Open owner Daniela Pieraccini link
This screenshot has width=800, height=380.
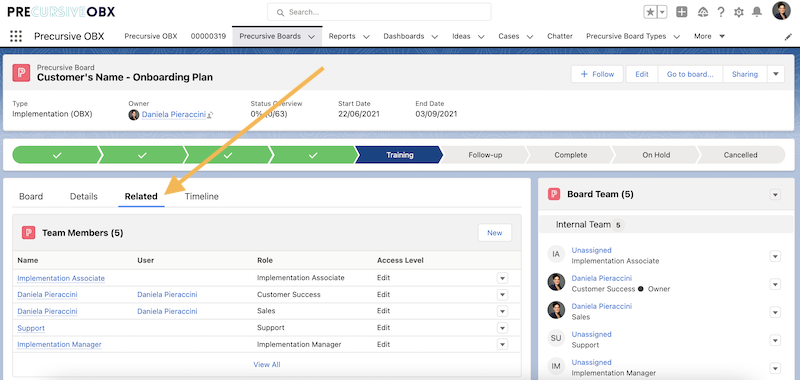click(173, 114)
